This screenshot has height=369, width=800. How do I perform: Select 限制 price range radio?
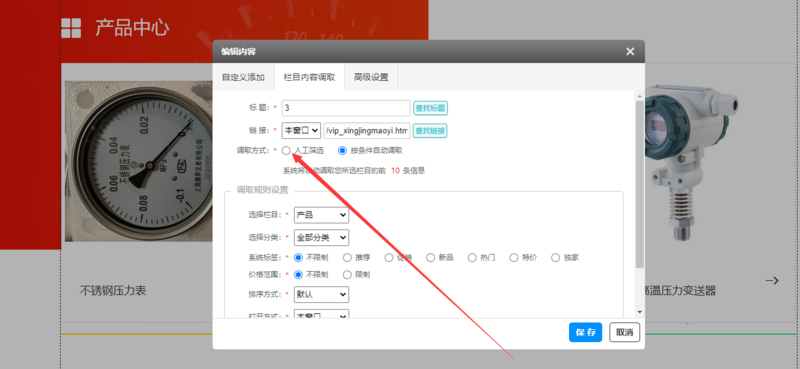347,275
